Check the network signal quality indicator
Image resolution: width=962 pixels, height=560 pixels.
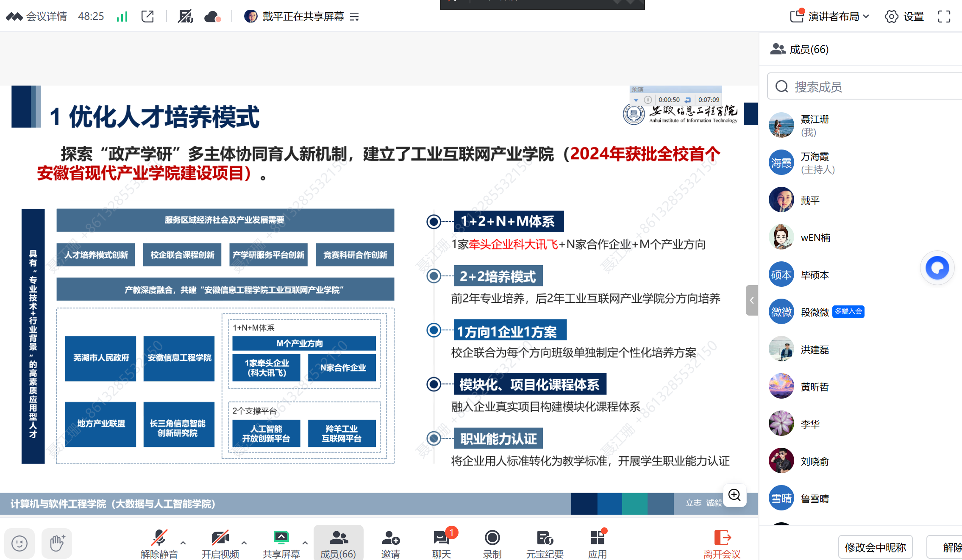click(x=122, y=16)
